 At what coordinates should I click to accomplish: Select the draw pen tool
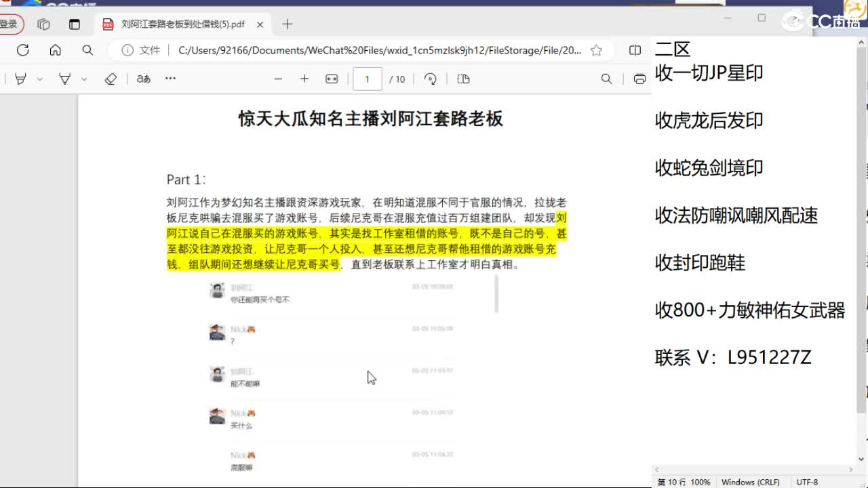[64, 79]
